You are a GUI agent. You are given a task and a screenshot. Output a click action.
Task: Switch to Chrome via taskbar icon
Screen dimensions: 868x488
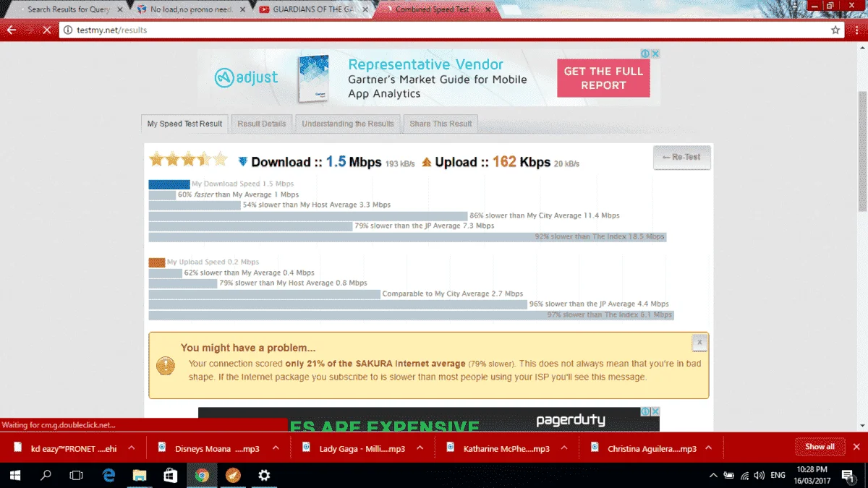[202, 475]
